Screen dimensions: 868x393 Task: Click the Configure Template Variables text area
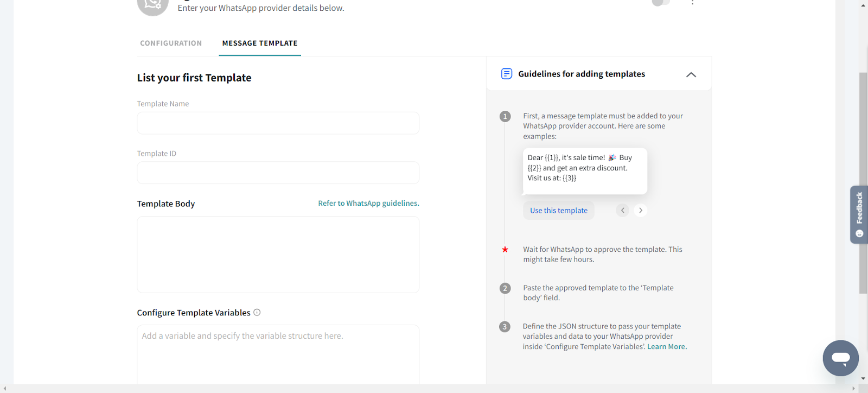click(x=278, y=353)
